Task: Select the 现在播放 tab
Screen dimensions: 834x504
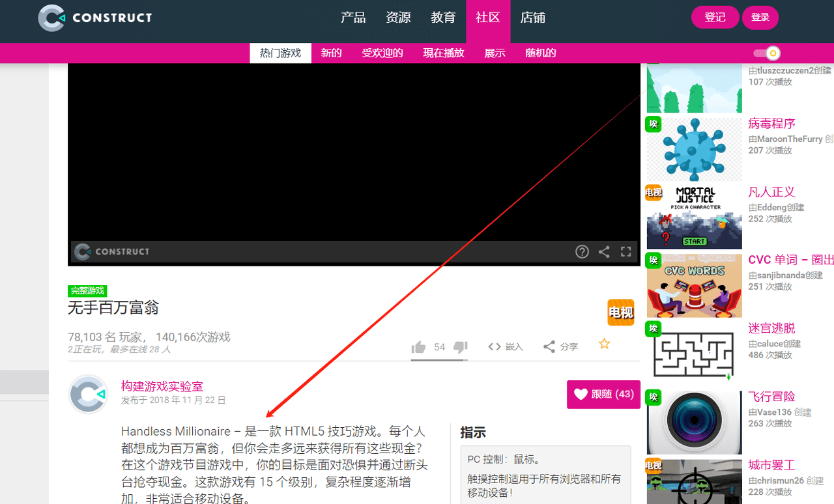Action: (444, 53)
